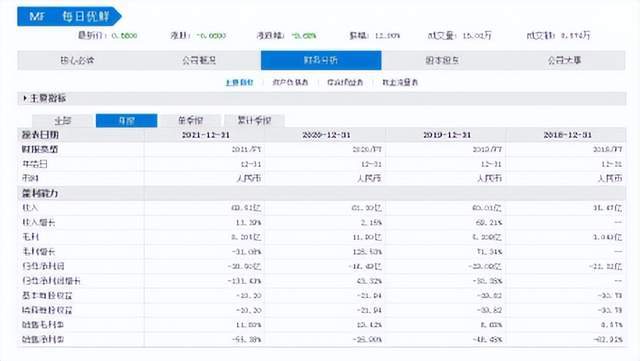The image size is (640, 361).
Task: Open the 资产负债表 link
Action: [x=290, y=82]
